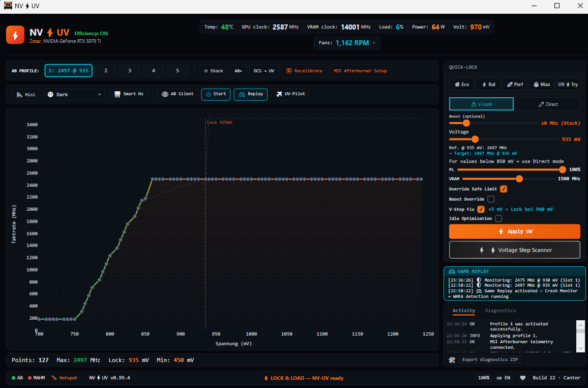Select AB profile 3

click(130, 71)
